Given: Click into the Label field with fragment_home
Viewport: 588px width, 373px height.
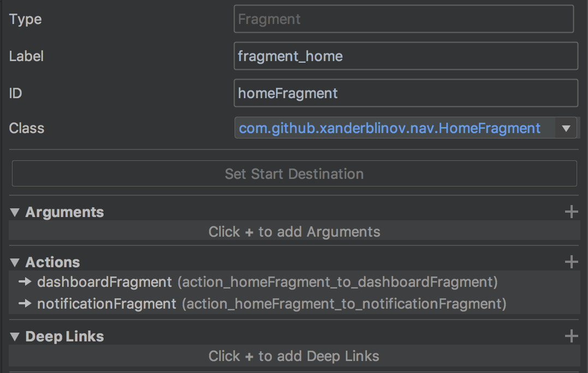Looking at the screenshot, I should tap(405, 56).
